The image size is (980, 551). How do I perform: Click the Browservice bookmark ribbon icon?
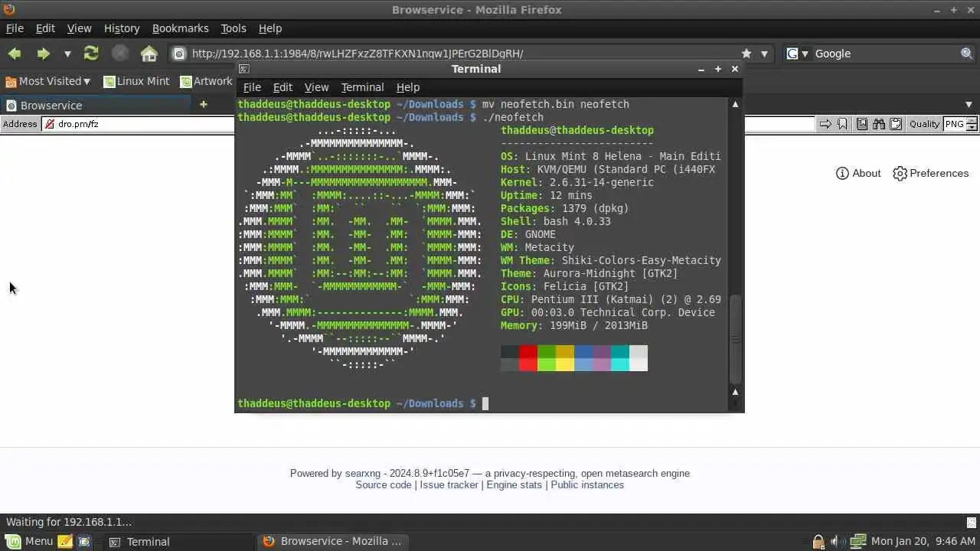842,124
